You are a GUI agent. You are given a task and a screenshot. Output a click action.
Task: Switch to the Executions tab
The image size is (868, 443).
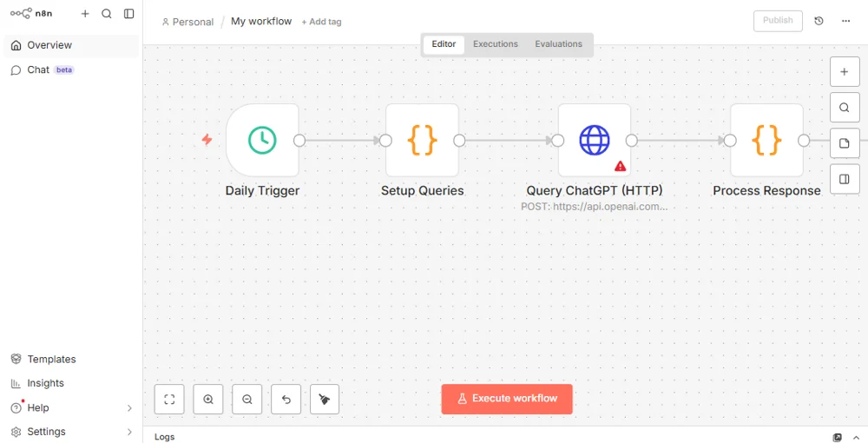click(x=496, y=44)
